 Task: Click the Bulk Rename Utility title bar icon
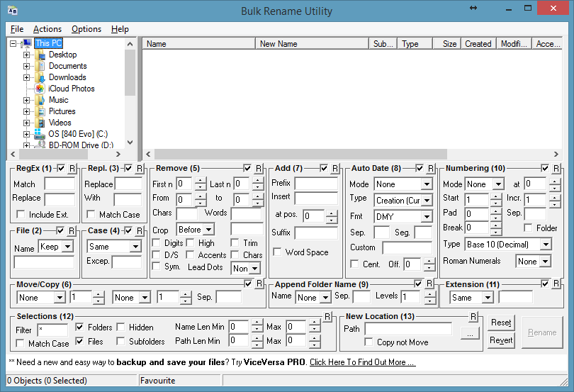click(13, 10)
